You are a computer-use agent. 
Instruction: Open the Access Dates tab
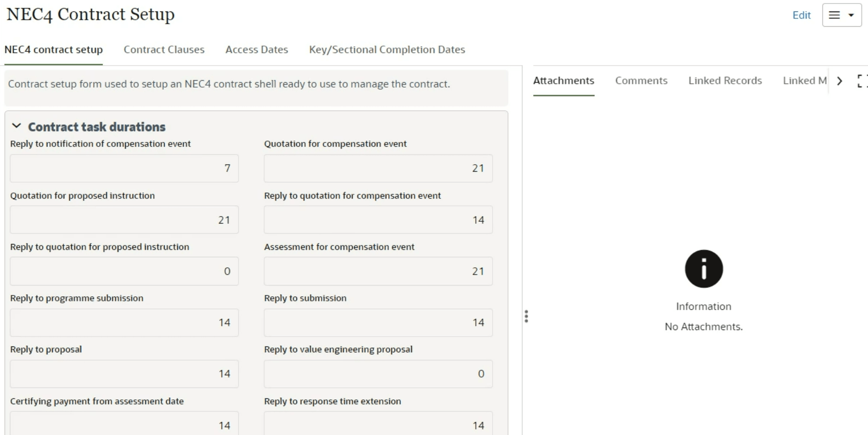pos(256,49)
